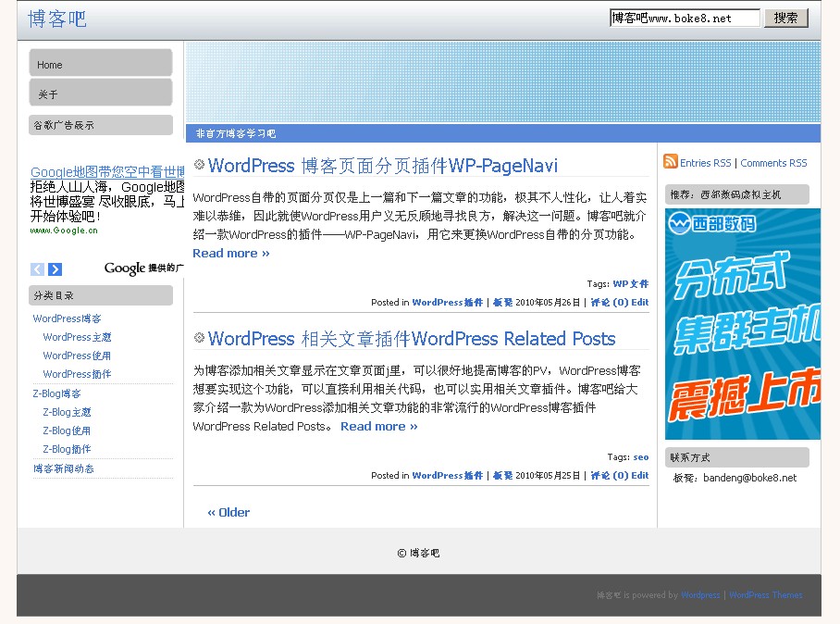The height and width of the screenshot is (624, 840).
Task: Open the WP-PageNavi post title
Action: (383, 166)
